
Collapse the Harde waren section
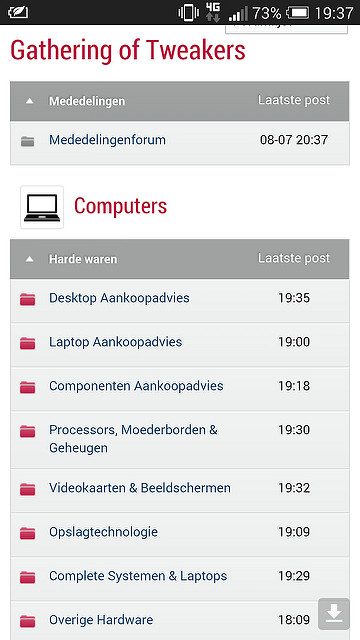[29, 259]
